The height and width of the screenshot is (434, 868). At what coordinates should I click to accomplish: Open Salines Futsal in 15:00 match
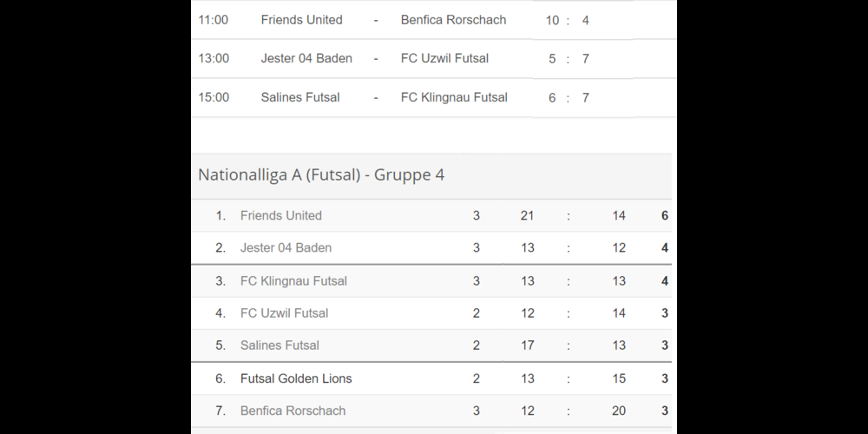300,97
